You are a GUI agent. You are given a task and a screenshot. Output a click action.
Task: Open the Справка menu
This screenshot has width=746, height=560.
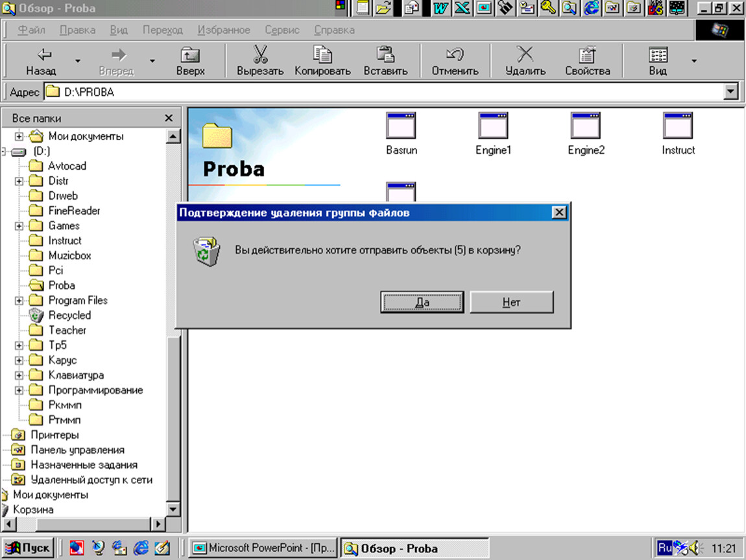tap(334, 30)
